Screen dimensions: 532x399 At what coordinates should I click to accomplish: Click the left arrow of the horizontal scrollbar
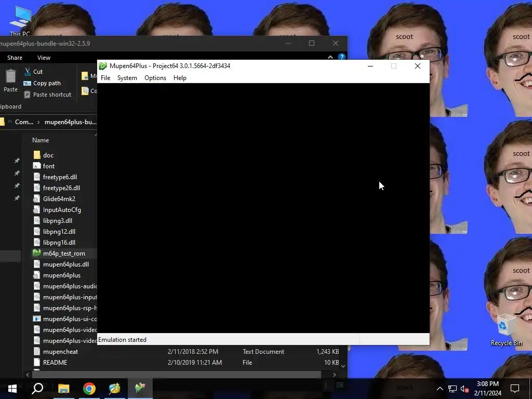[x=28, y=375]
